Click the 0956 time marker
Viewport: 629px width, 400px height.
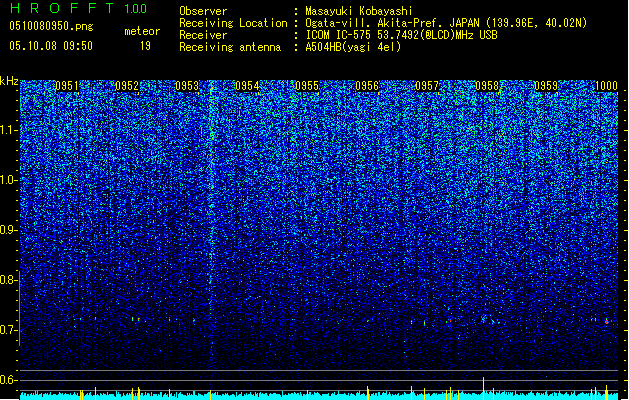point(367,86)
